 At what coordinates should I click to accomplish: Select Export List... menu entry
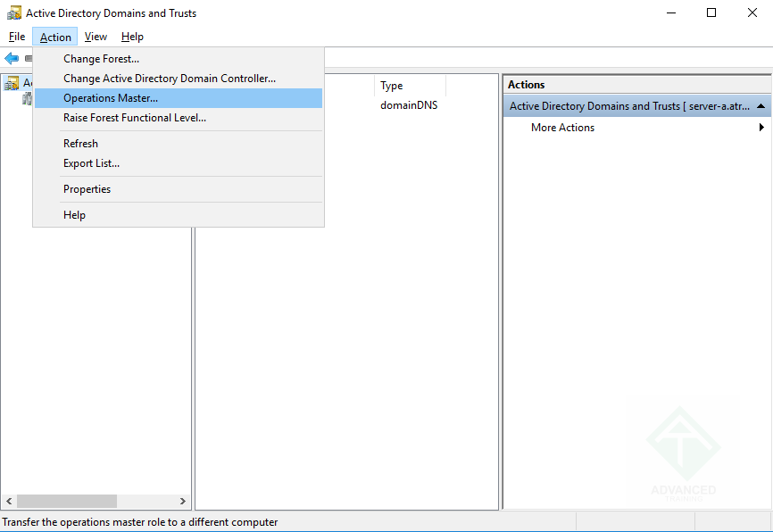pyautogui.click(x=179, y=163)
